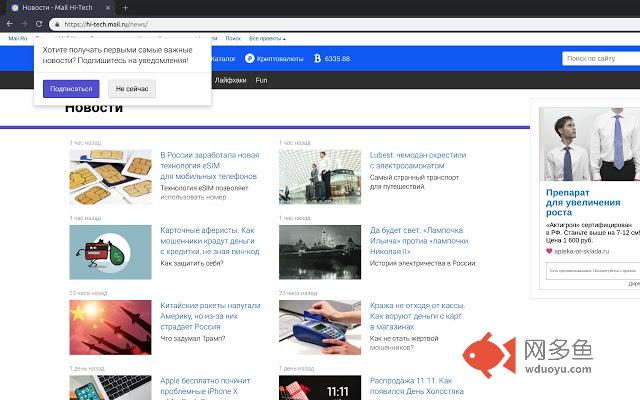The height and width of the screenshot is (400, 640).
Task: Open Да будет свет Лампочка Ильича article
Action: click(419, 241)
